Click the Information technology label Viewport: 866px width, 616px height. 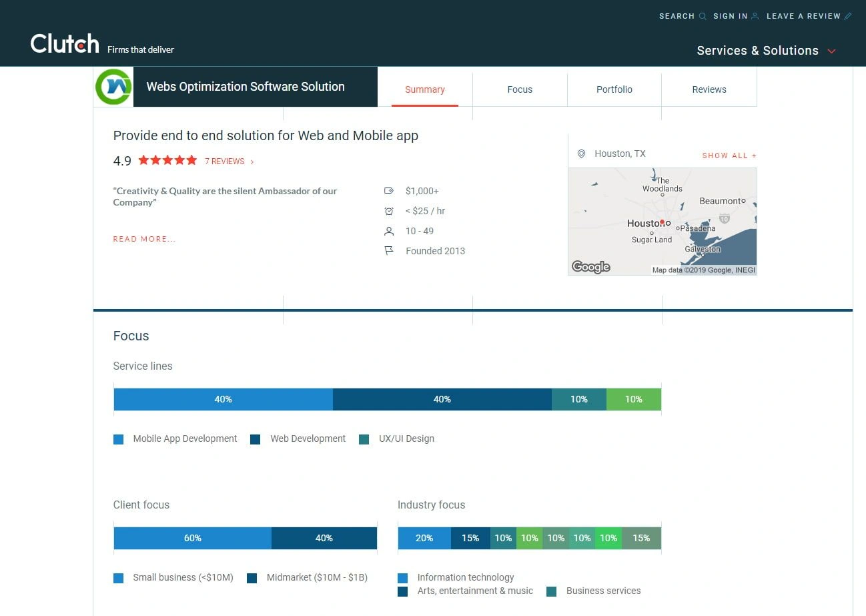tap(466, 577)
